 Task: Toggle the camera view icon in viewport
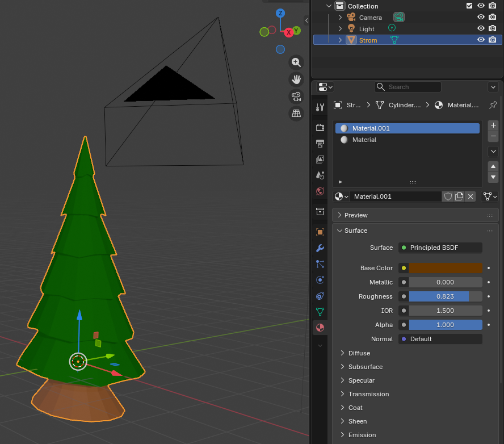coord(296,97)
